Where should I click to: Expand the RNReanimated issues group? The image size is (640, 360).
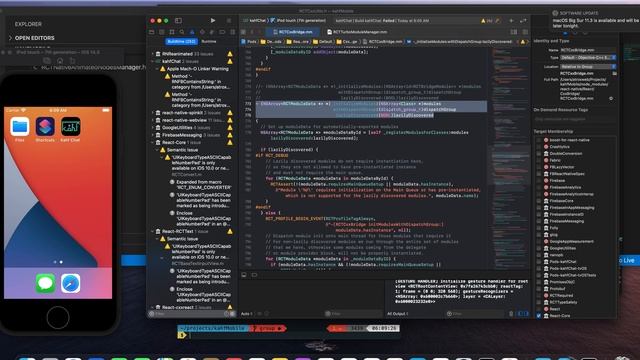click(x=153, y=54)
